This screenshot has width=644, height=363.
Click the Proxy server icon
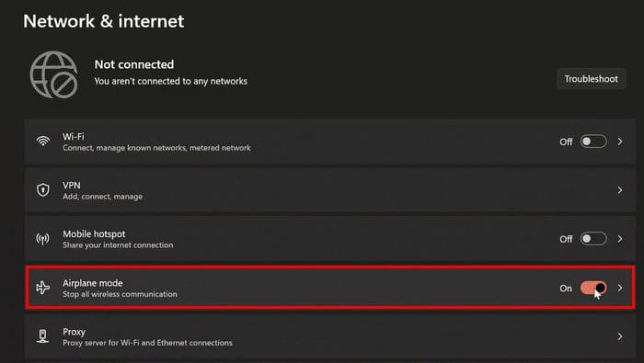point(42,336)
